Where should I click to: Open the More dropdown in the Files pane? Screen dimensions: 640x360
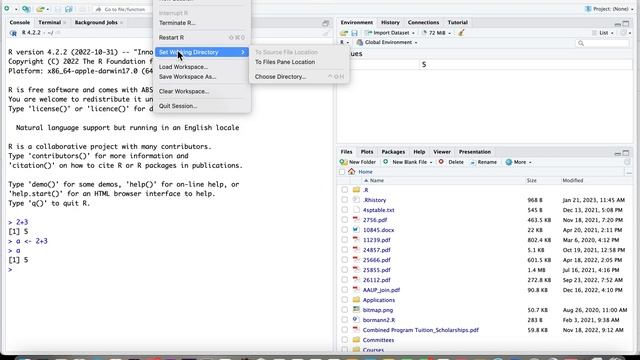pyautogui.click(x=518, y=162)
